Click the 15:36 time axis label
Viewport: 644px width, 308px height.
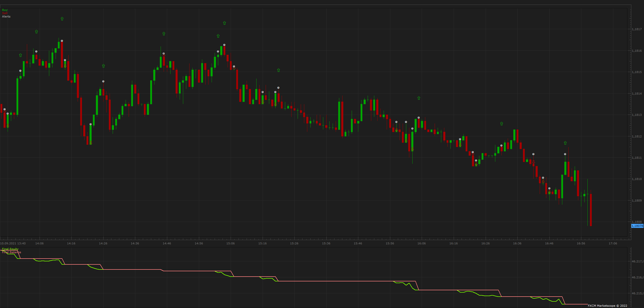point(326,243)
